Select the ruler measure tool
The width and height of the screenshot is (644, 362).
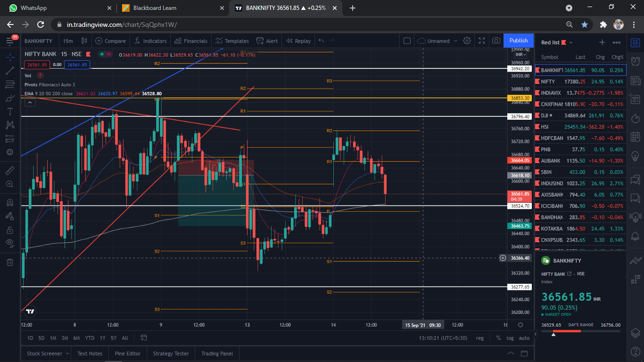tap(10, 170)
